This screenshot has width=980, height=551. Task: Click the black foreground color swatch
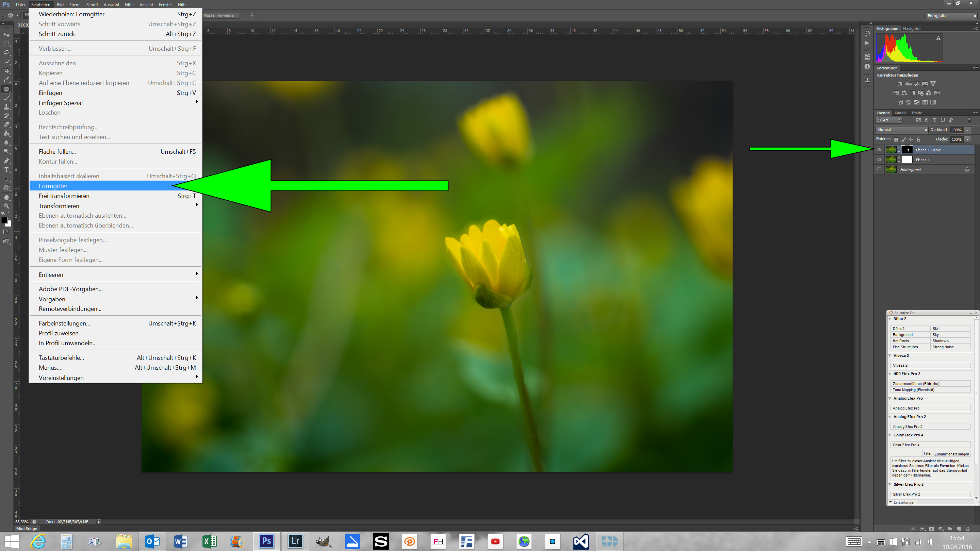click(4, 220)
